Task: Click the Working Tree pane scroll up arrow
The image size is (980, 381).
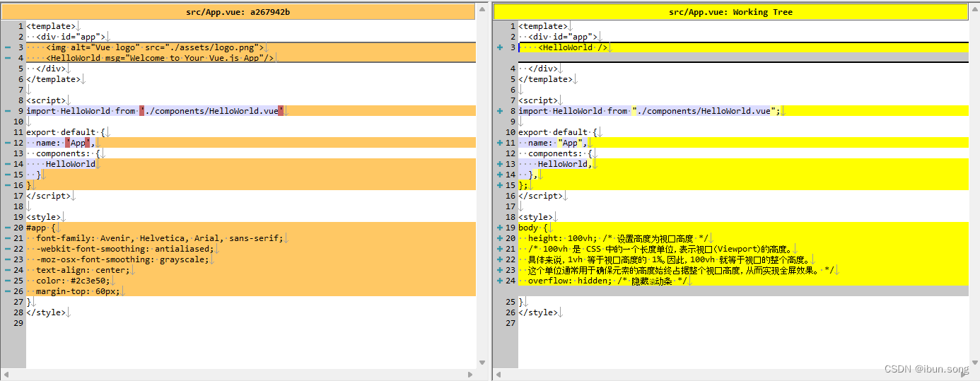Action: pos(974,9)
